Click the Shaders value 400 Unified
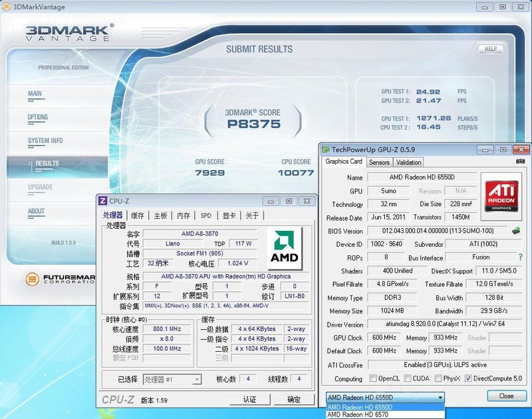 pos(397,271)
